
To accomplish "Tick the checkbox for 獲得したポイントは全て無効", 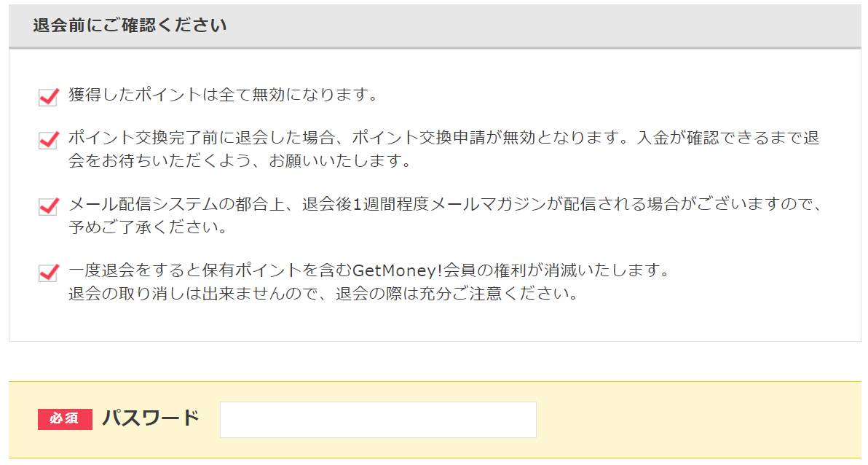I will point(49,96).
